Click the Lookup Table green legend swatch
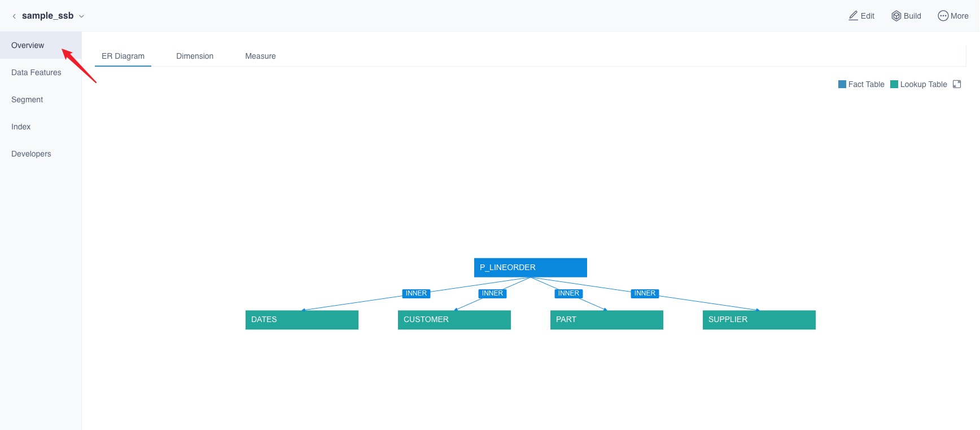The width and height of the screenshot is (980, 430). tap(894, 84)
